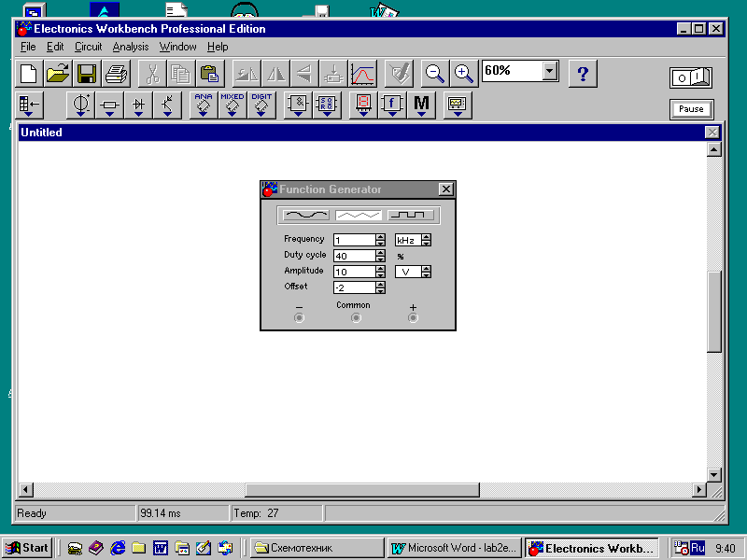Image resolution: width=747 pixels, height=560 pixels.
Task: Open the Transistors parts bin
Action: [168, 105]
